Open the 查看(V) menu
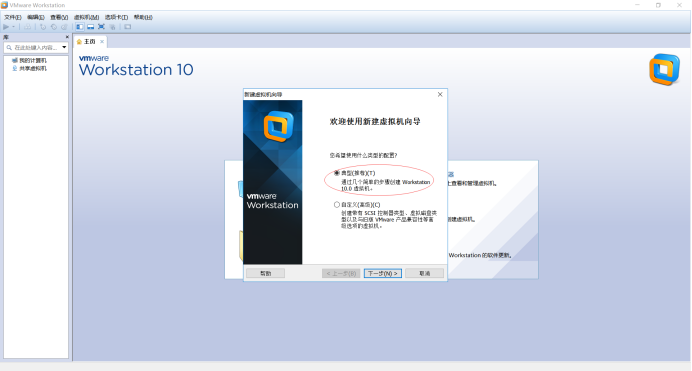Image resolution: width=692 pixels, height=371 pixels. coord(59,17)
